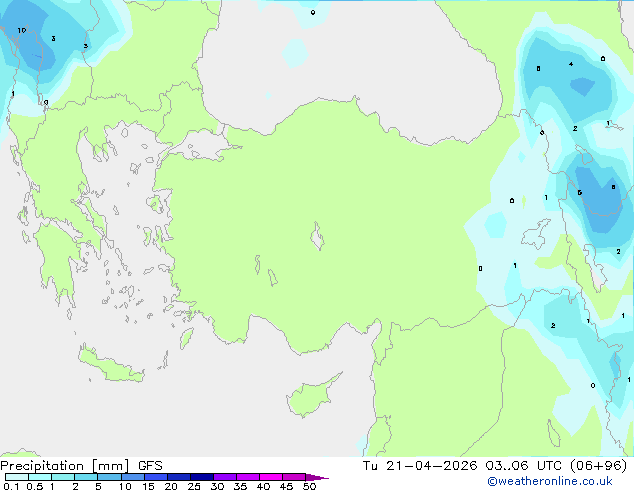Select the 40–45 mm magenta legend swatch
The image size is (634, 490).
[271, 477]
